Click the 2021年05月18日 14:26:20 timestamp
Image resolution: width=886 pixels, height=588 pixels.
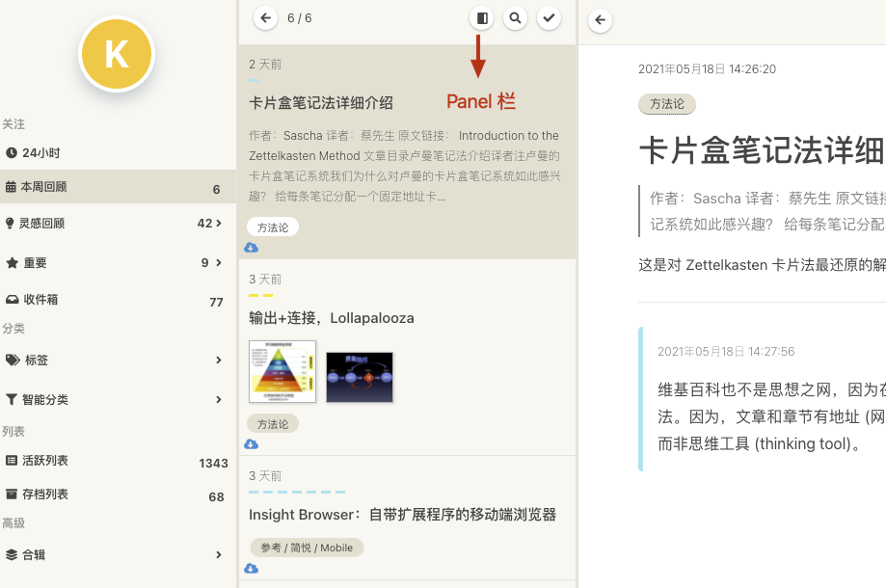point(707,68)
